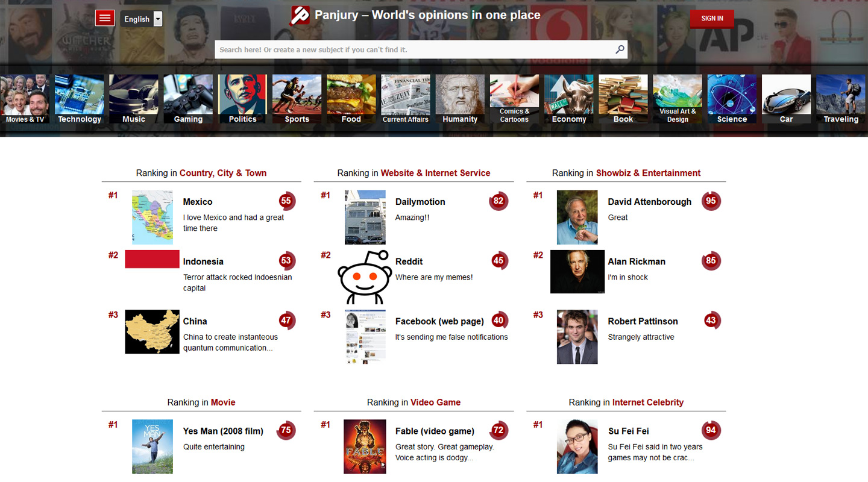This screenshot has height=482, width=868.
Task: Open the Food category tile
Action: pyautogui.click(x=351, y=99)
